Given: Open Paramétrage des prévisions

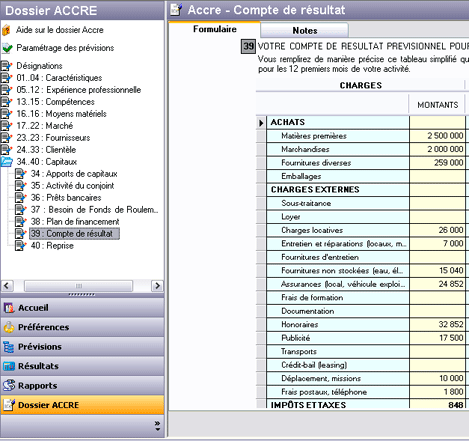Looking at the screenshot, I should click(x=65, y=48).
